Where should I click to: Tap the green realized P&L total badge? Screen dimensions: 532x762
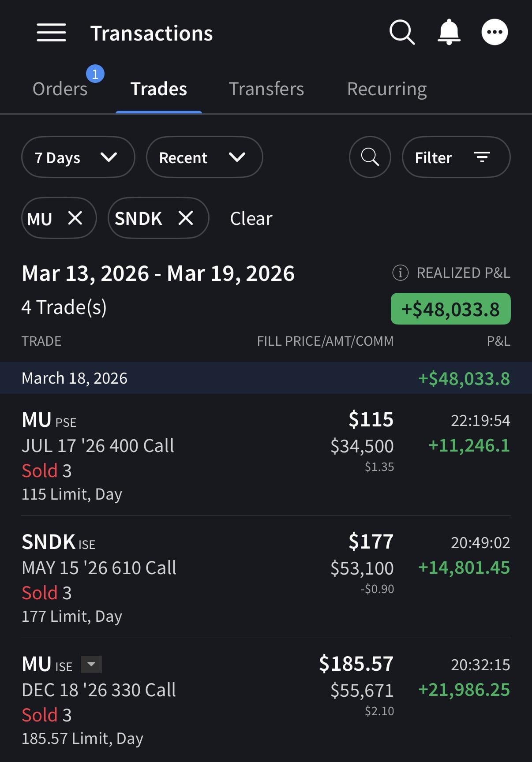450,309
